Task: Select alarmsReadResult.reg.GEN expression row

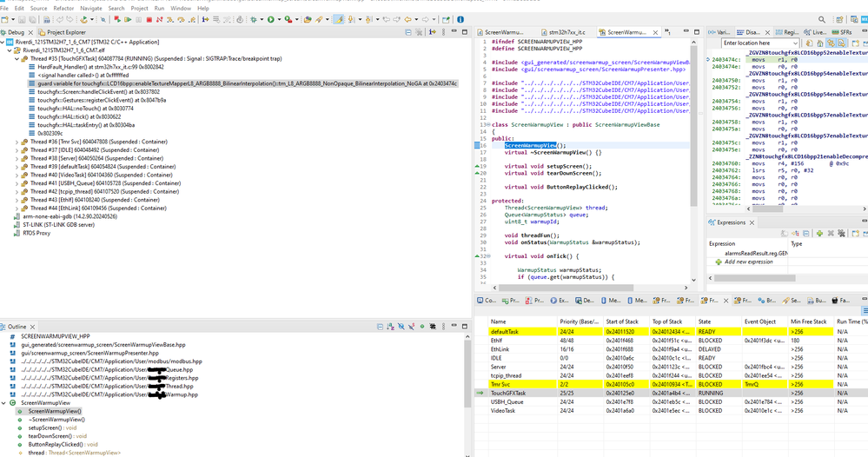Action: click(756, 254)
